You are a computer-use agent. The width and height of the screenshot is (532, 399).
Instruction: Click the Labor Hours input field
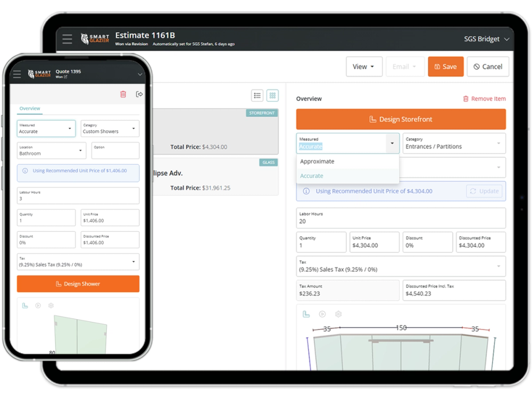tap(401, 218)
